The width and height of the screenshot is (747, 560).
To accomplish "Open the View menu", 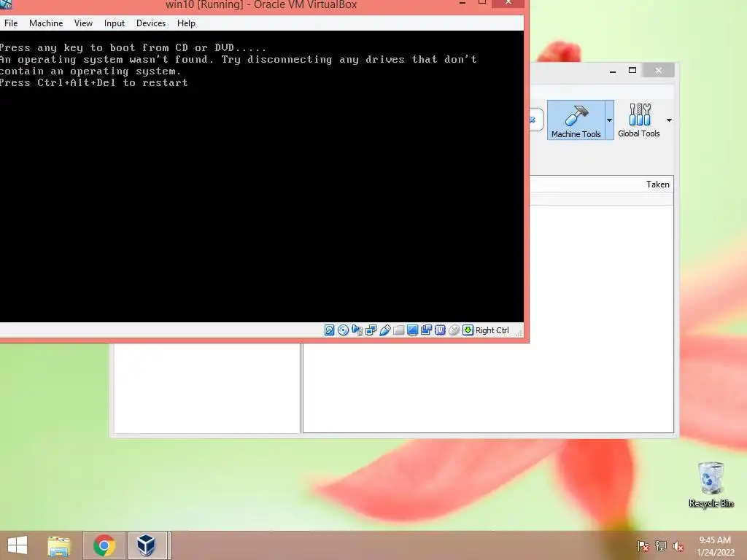I will pos(83,23).
